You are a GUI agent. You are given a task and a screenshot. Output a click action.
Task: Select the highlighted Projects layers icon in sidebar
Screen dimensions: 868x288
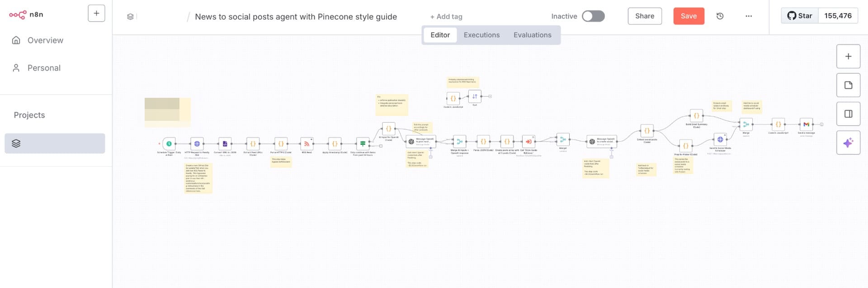point(16,143)
